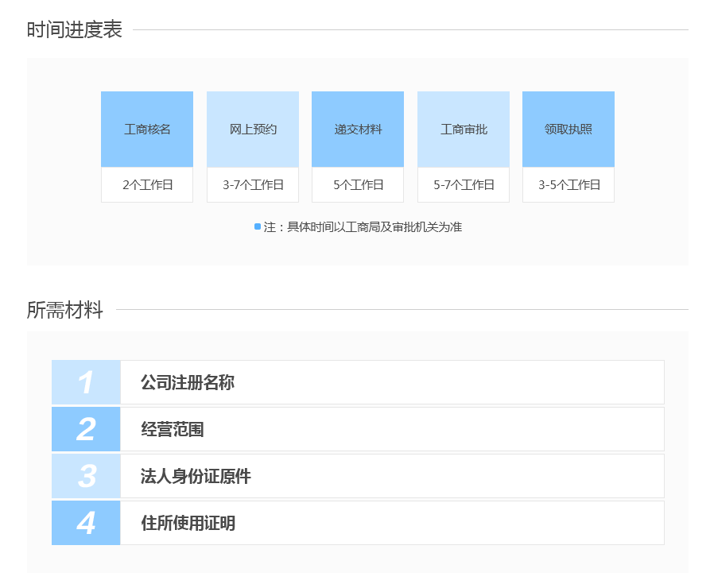Viewport: 714px width, 588px height.
Task: Select the 领取执照 step box
Action: pyautogui.click(x=568, y=130)
